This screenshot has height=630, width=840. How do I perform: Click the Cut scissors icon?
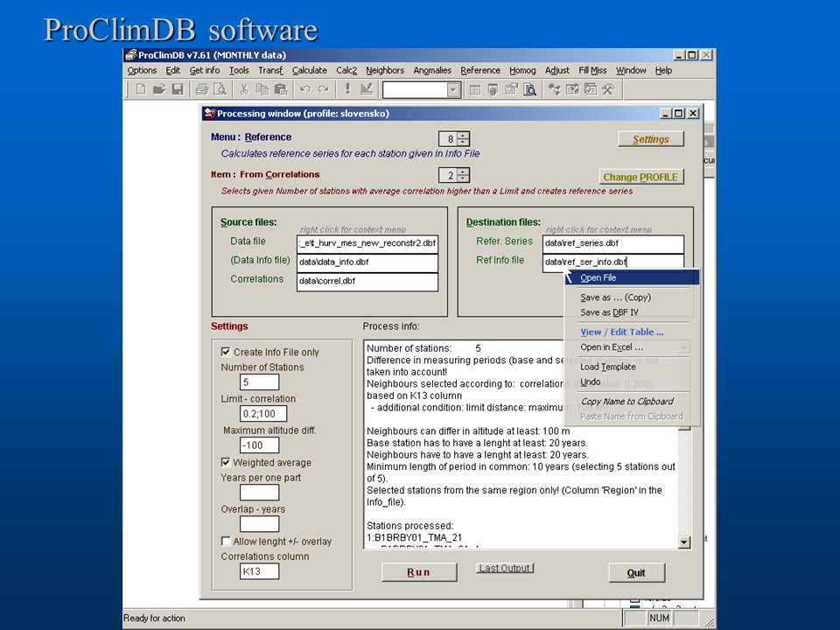tap(244, 89)
